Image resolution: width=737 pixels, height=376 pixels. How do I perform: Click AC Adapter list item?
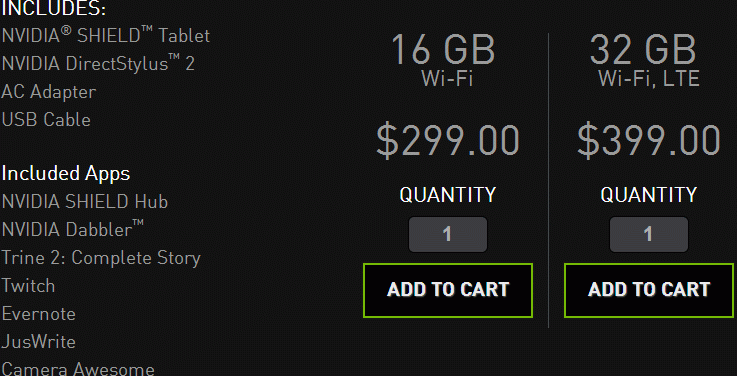48,92
